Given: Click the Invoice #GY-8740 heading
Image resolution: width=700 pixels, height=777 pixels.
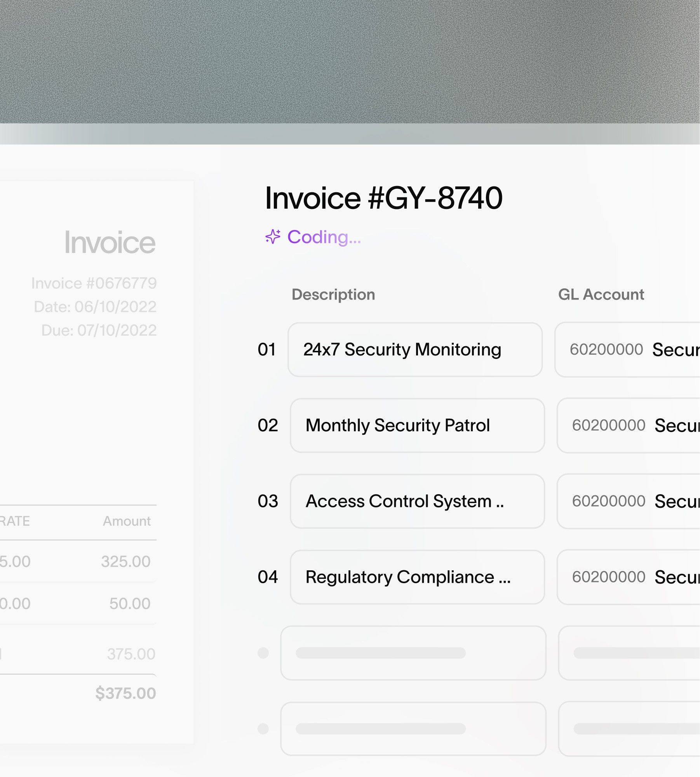Looking at the screenshot, I should [x=384, y=198].
